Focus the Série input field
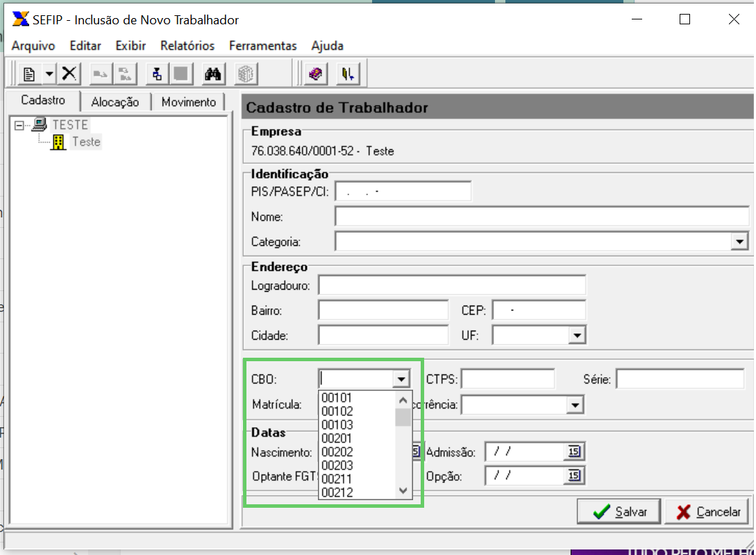Screen dimensions: 756x555 [x=680, y=379]
